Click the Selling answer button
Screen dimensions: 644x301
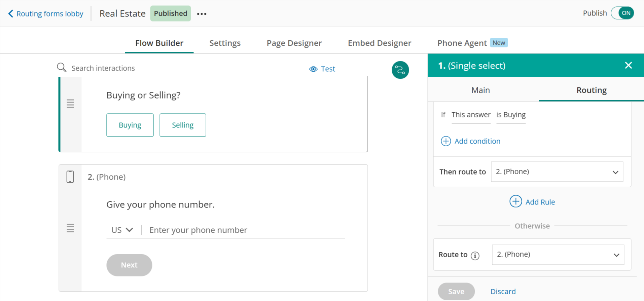coord(183,125)
